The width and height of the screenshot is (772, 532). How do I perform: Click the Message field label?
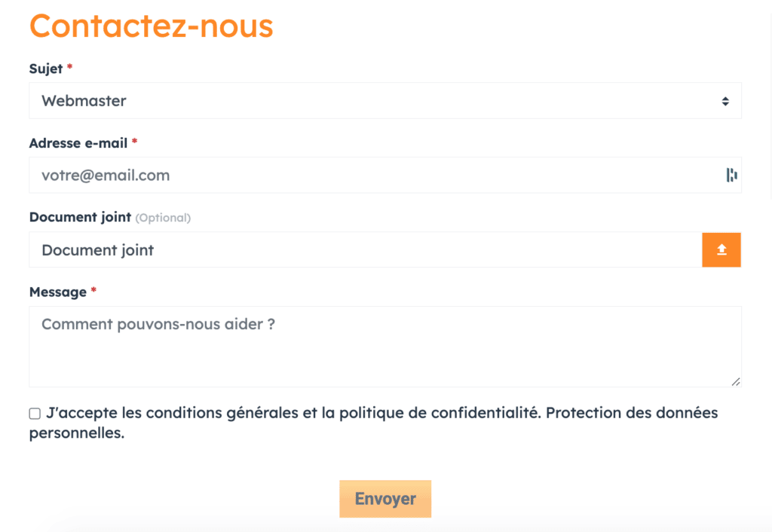click(x=58, y=292)
